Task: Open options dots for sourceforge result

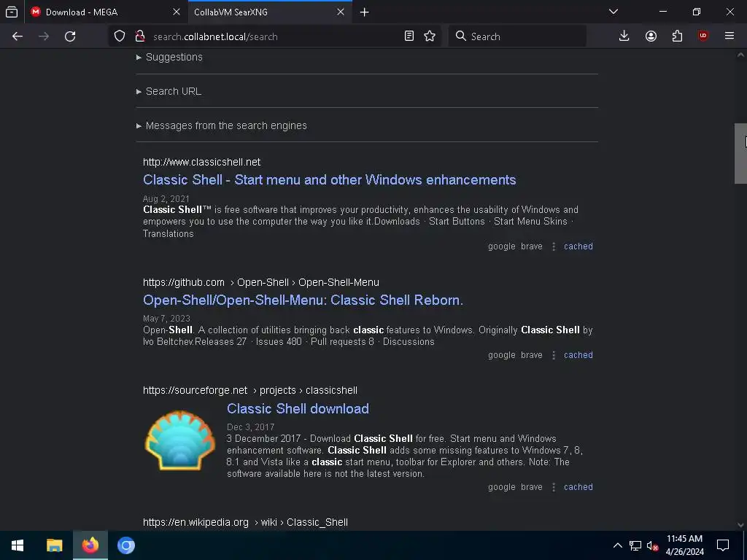Action: tap(554, 487)
